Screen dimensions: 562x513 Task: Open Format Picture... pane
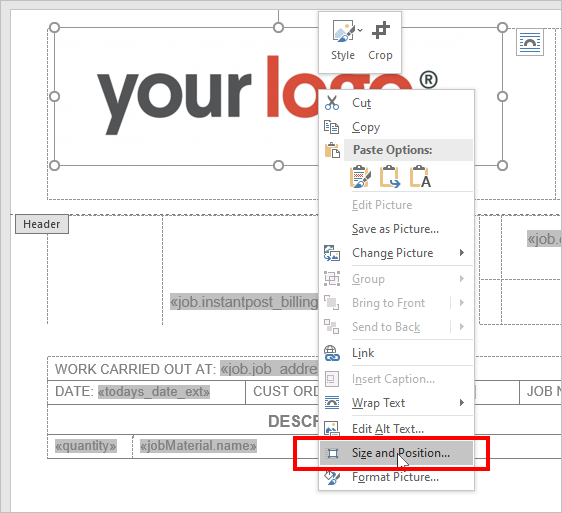coord(395,477)
